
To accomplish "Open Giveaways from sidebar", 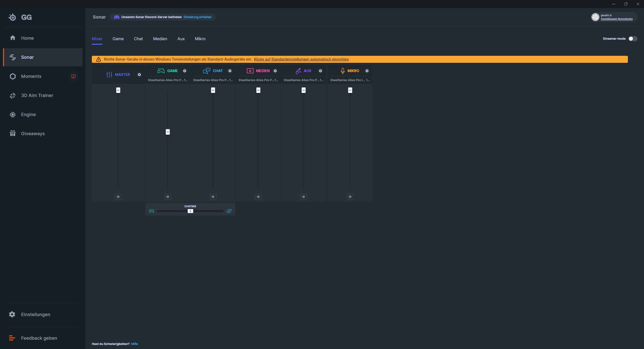I will pyautogui.click(x=33, y=134).
